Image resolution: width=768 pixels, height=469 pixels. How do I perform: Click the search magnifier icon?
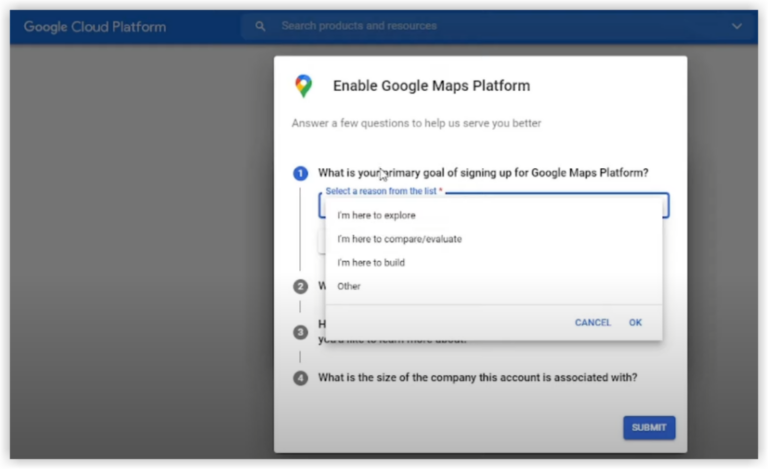click(x=260, y=26)
